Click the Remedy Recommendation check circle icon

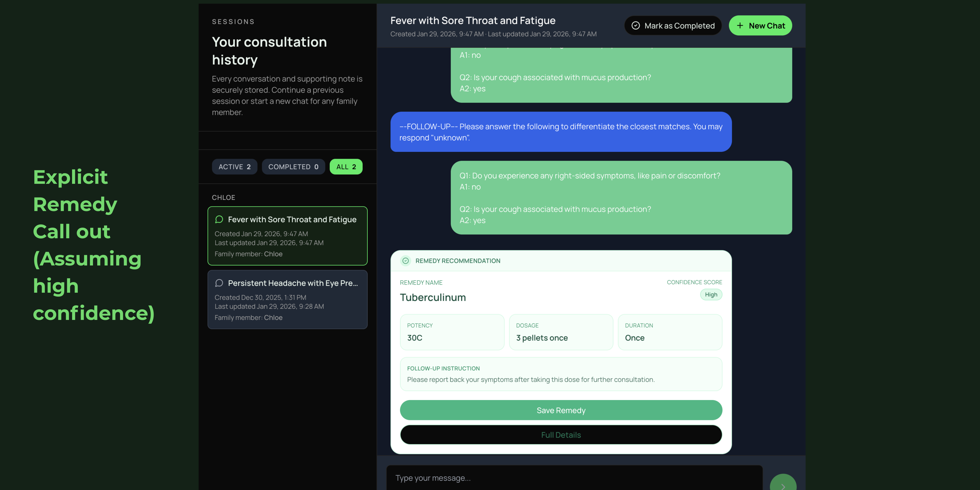pyautogui.click(x=405, y=261)
